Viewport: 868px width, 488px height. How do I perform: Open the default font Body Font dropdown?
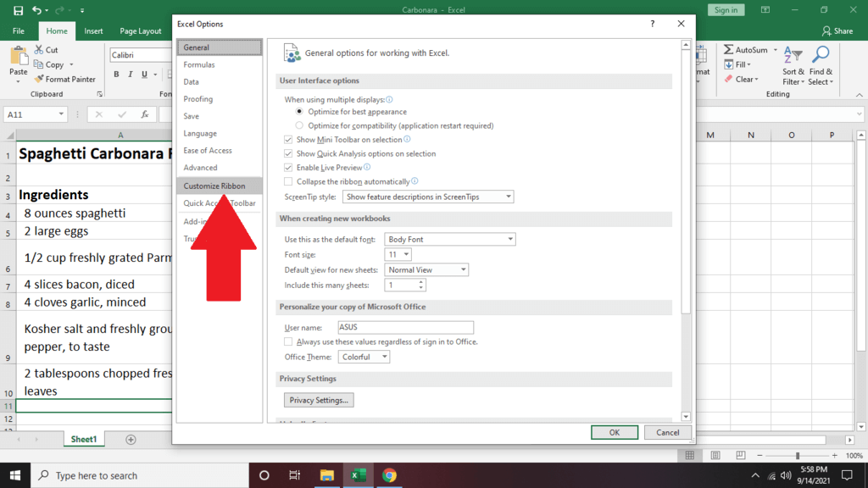[450, 240]
